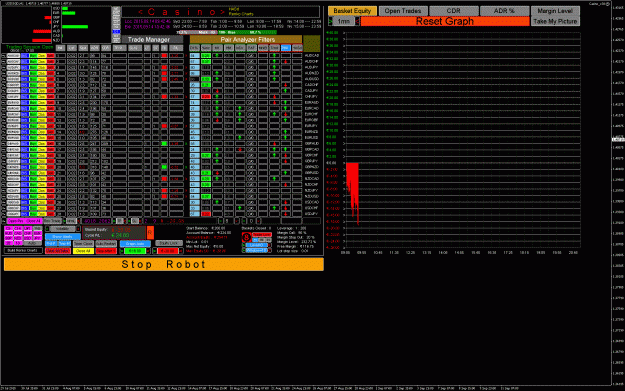This screenshot has width=625, height=391.
Task: Click the JPY green strength bar
Action: coord(75,27)
